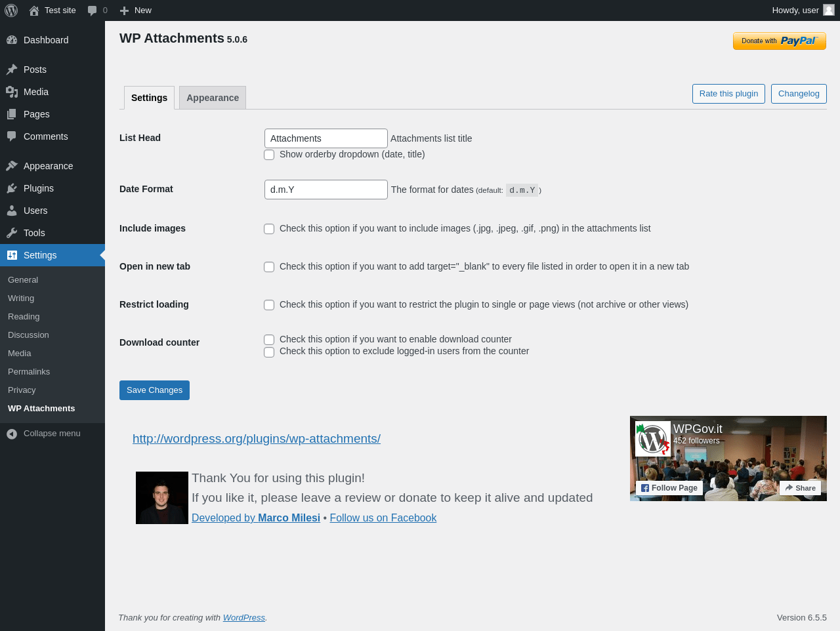Click the Collapse menu arrow icon
The height and width of the screenshot is (631, 840).
(x=12, y=434)
